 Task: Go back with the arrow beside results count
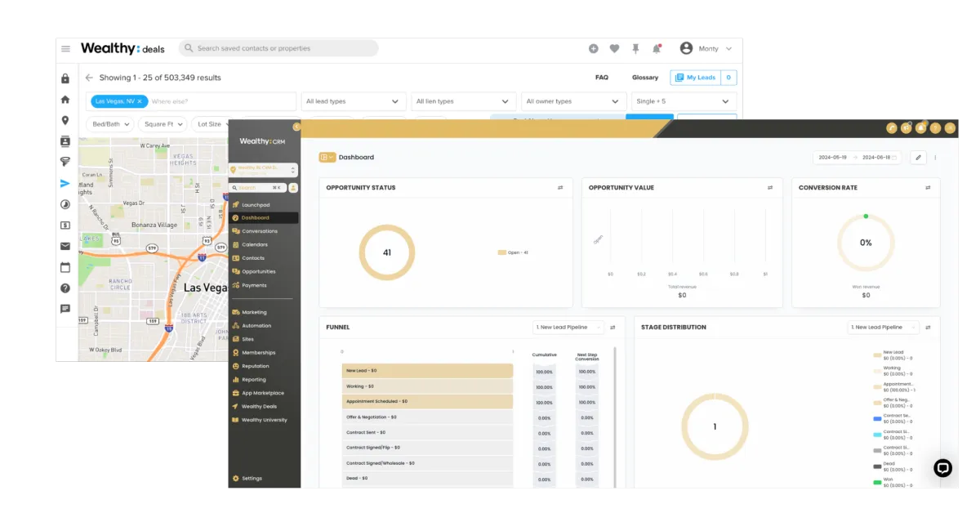pyautogui.click(x=89, y=78)
